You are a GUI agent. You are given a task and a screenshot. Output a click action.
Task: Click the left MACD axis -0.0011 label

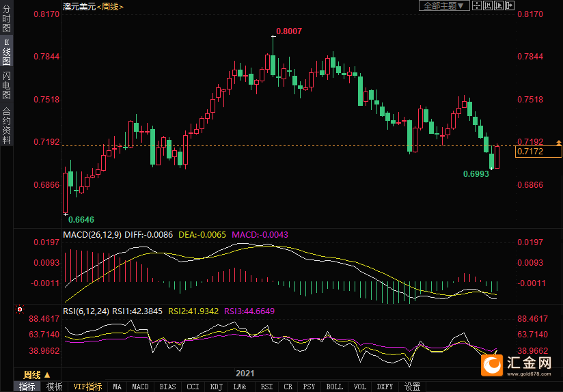pos(45,283)
